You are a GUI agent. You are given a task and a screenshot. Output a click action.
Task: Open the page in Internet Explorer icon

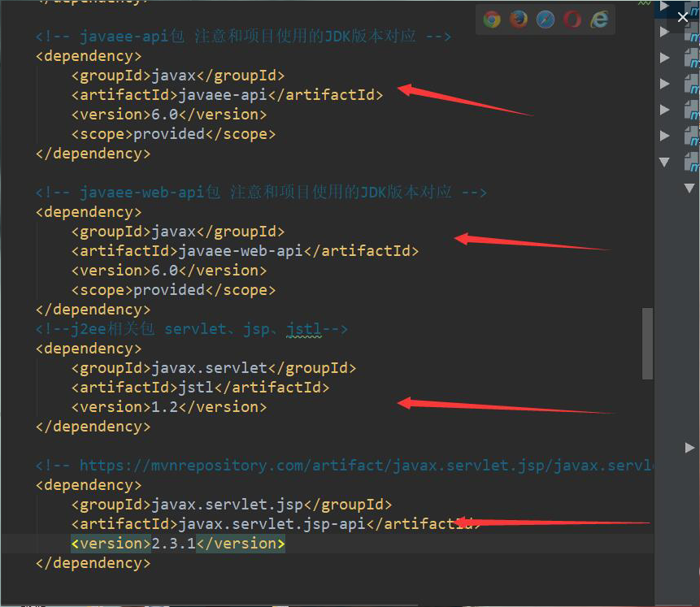599,20
